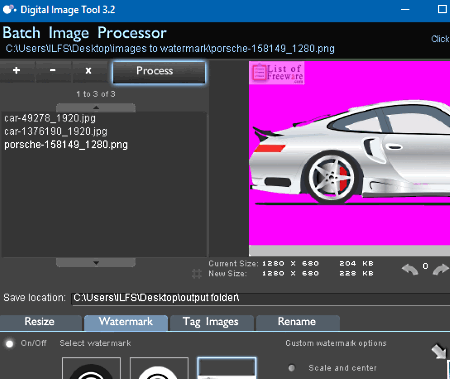
Task: Open the Rename tab
Action: pyautogui.click(x=297, y=322)
